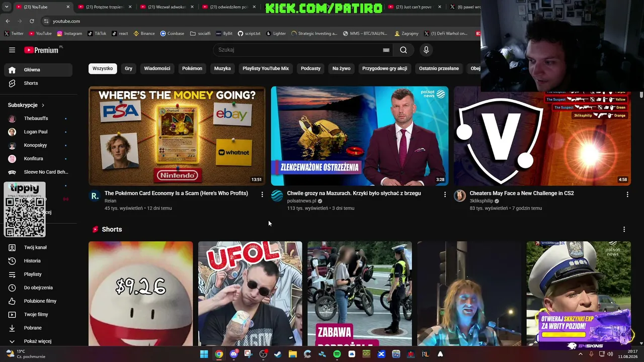The height and width of the screenshot is (362, 644).
Task: Select the Muzyka filter chip
Action: coord(222,68)
